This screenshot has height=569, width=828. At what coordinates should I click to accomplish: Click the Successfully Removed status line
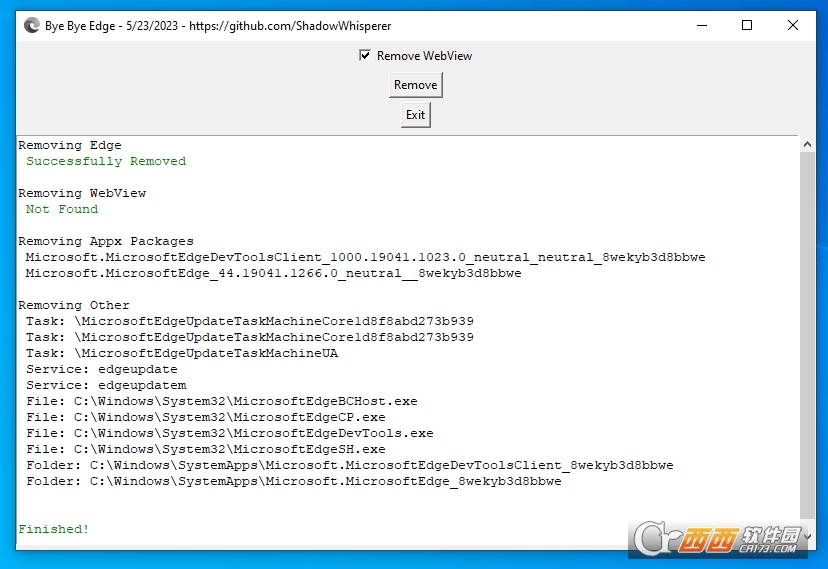coord(106,161)
